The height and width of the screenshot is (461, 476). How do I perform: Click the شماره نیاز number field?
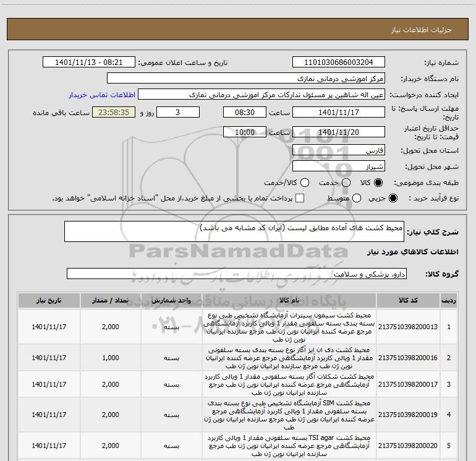pyautogui.click(x=338, y=62)
